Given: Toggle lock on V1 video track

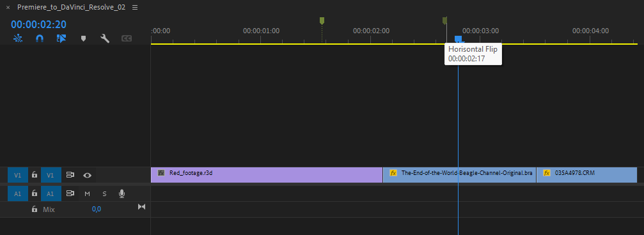Looking at the screenshot, I should coord(35,175).
